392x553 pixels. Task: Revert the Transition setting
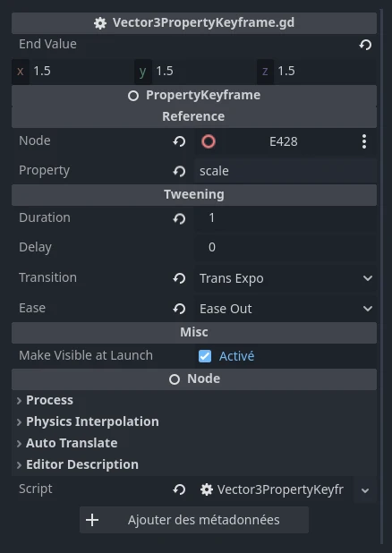(x=179, y=278)
